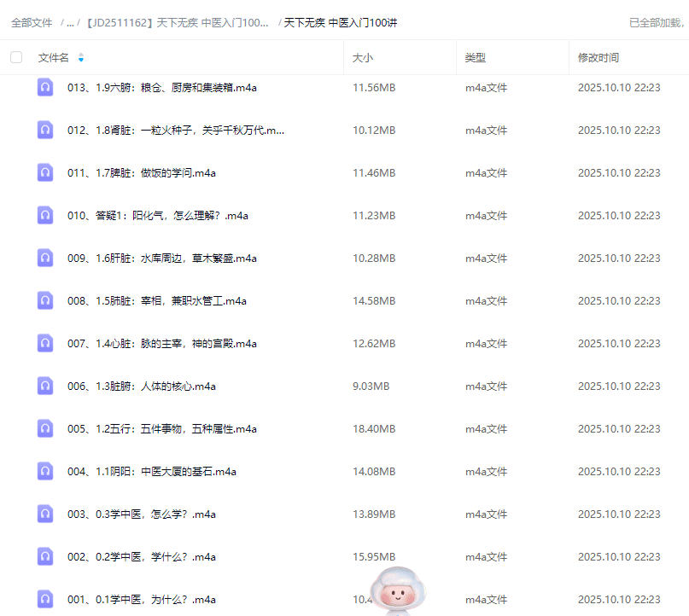Click the 类型 column header

click(x=475, y=58)
